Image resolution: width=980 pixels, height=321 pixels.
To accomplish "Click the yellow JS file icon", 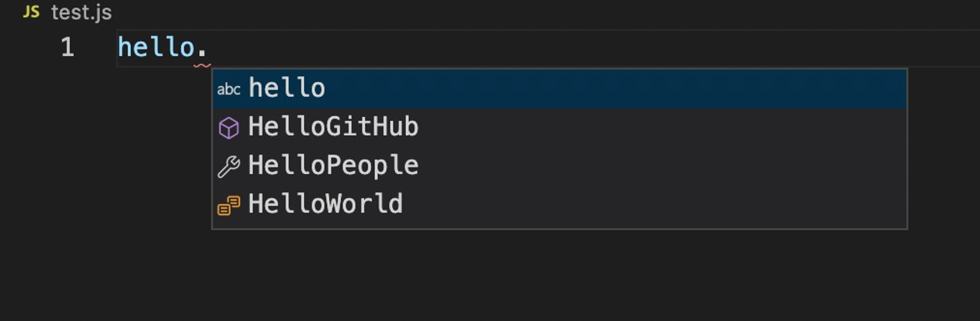I will 31,12.
